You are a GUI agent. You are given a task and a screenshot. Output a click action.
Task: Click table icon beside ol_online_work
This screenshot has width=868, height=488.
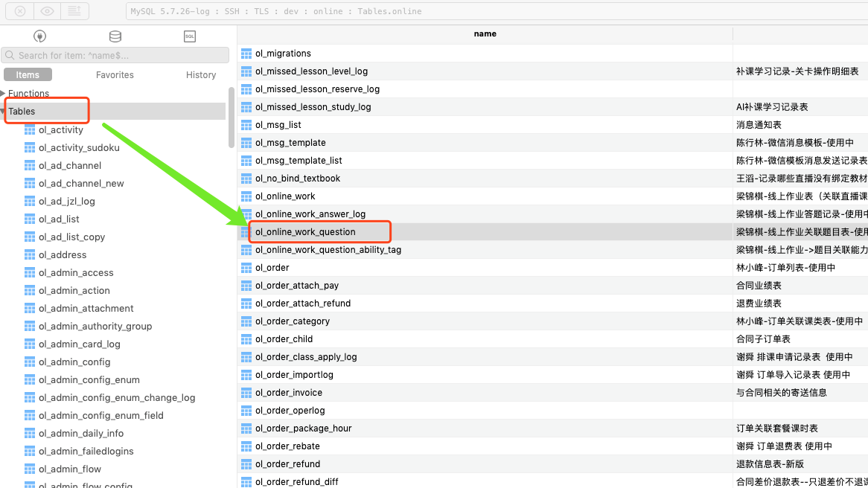[246, 196]
